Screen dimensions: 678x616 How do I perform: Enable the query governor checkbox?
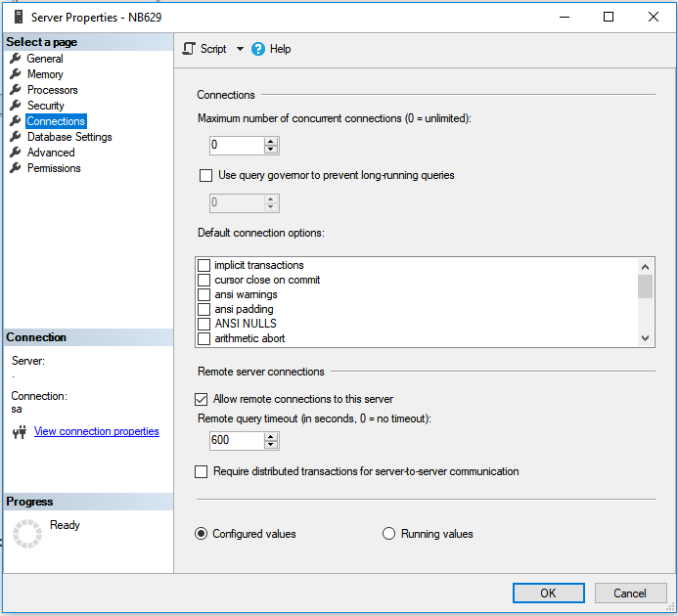click(x=205, y=176)
